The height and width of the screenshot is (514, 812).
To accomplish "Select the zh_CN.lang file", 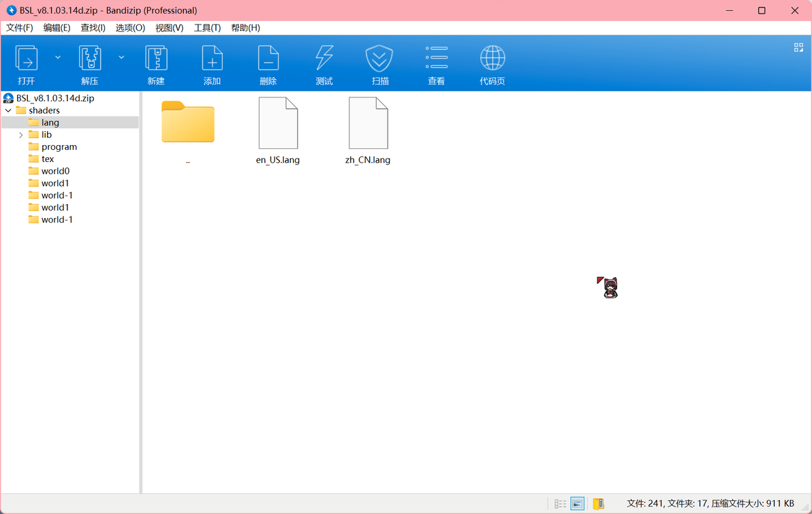I will pos(368,131).
